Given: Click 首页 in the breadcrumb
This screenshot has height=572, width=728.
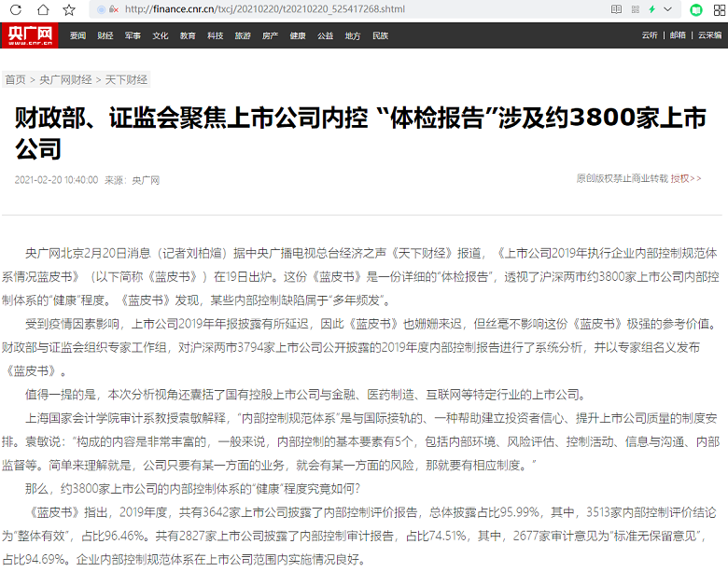Looking at the screenshot, I should (16, 80).
